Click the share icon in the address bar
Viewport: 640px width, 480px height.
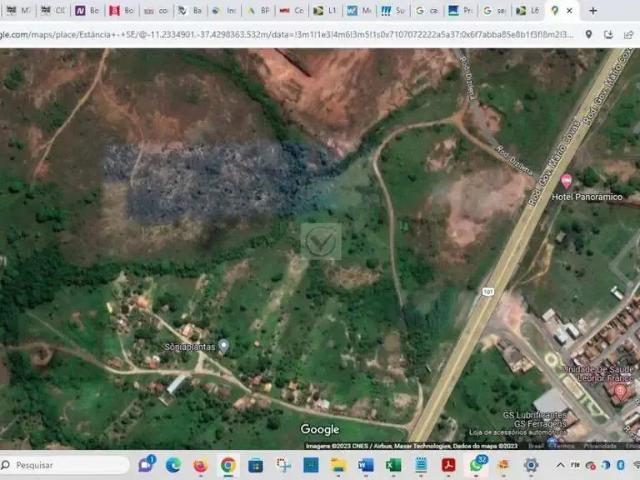point(628,35)
